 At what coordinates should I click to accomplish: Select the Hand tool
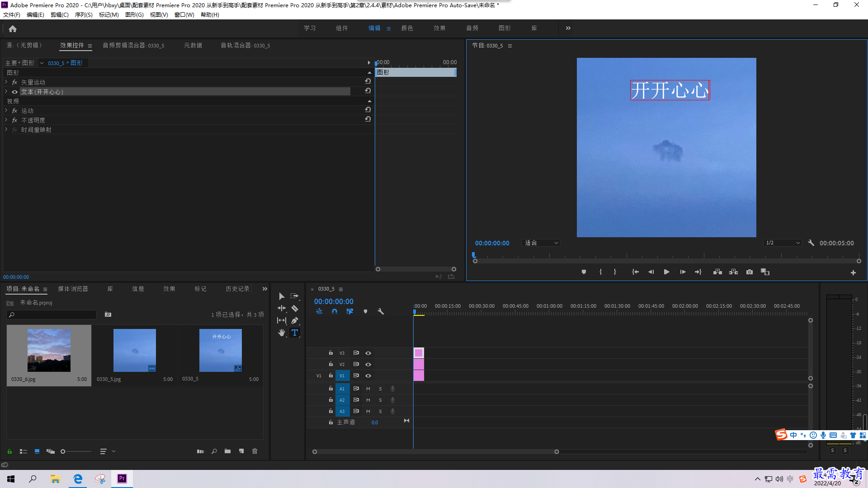pyautogui.click(x=282, y=333)
